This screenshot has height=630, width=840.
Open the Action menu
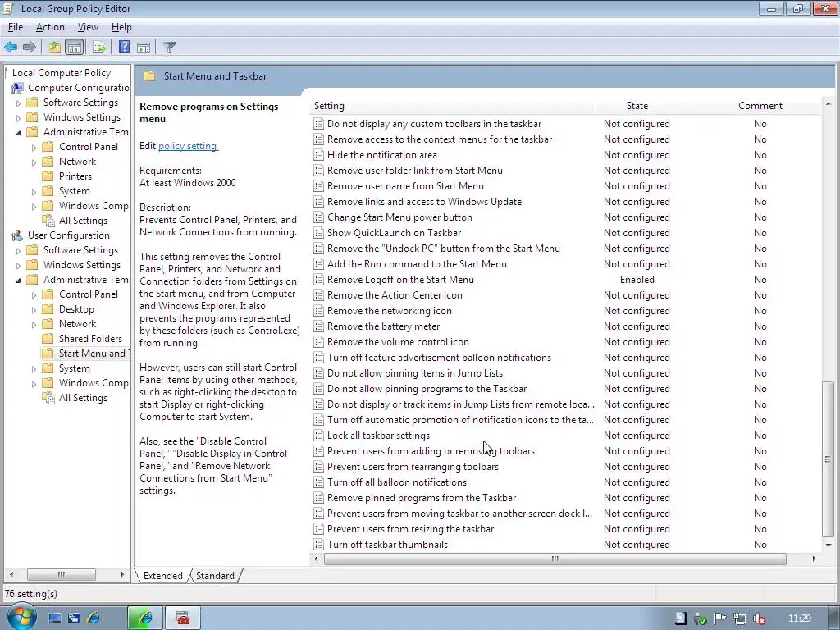(x=50, y=27)
